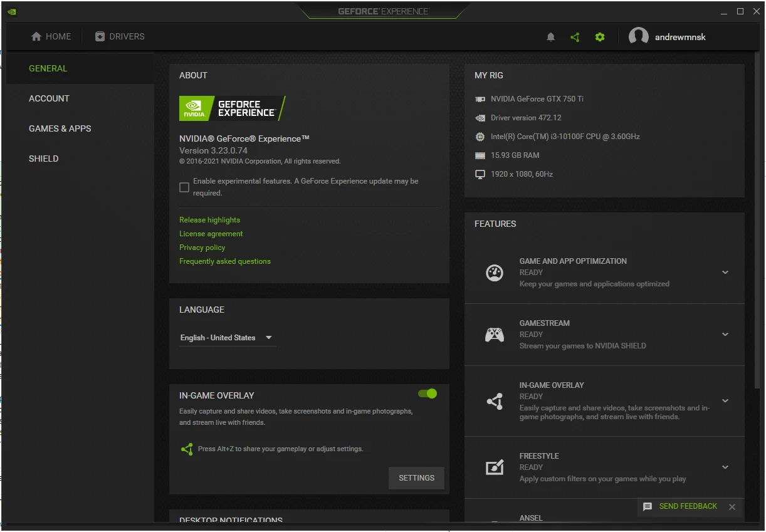Open Frequently asked questions link

tap(225, 261)
